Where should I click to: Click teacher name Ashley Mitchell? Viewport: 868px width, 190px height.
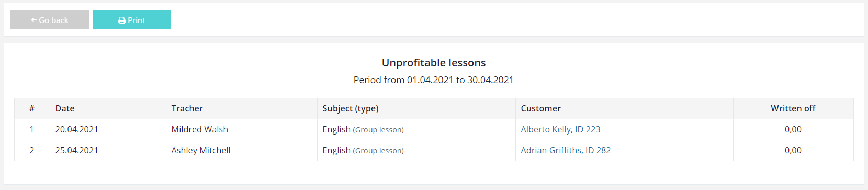201,150
